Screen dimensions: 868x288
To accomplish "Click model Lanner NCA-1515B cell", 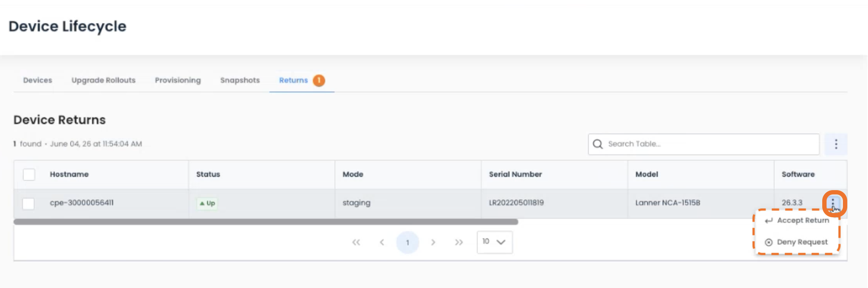I will pos(668,203).
